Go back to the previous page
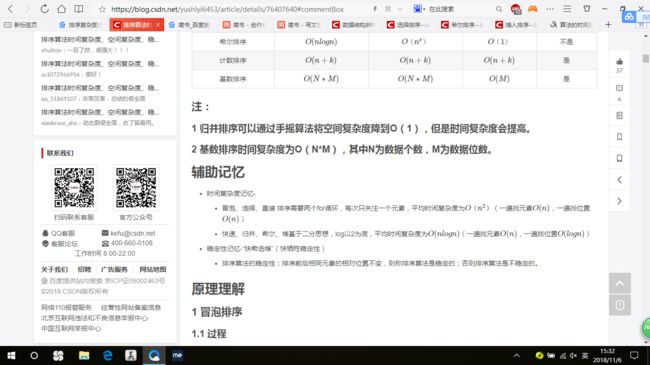The image size is (650, 365). 11,9
